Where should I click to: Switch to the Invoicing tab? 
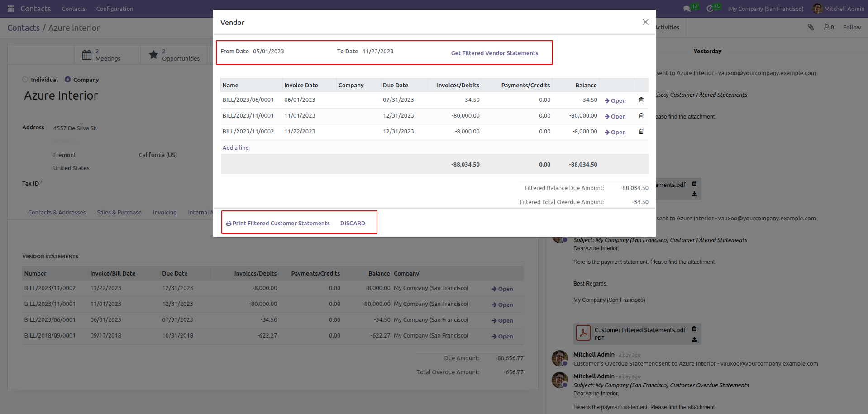[x=165, y=212]
